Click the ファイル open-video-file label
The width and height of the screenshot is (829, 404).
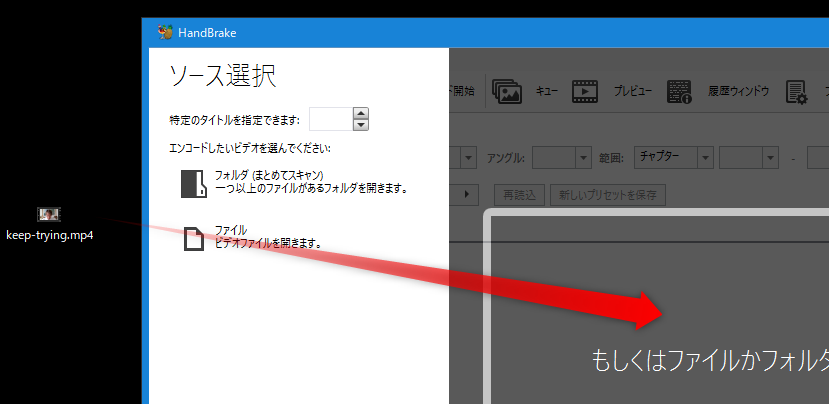point(231,230)
